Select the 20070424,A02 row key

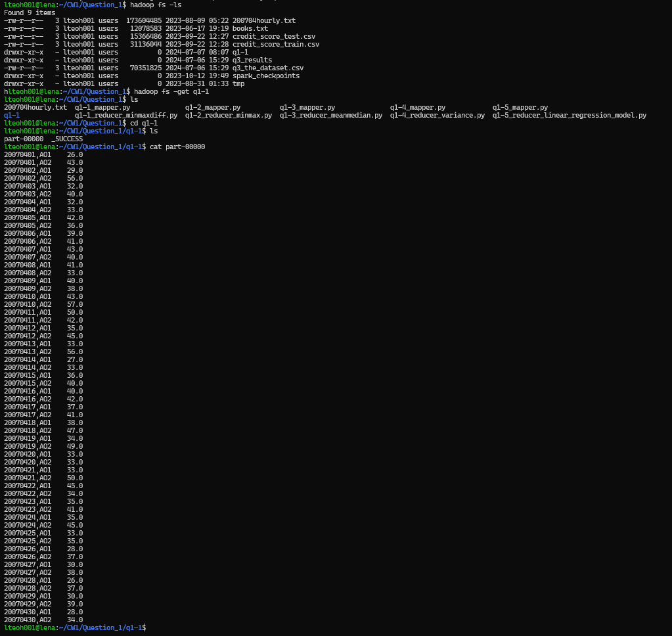pyautogui.click(x=28, y=525)
